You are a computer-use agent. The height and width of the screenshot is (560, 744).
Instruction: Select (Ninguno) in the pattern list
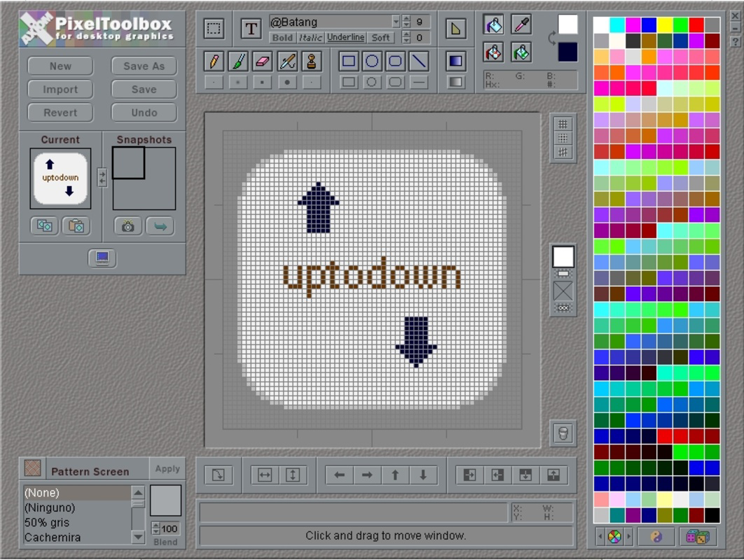coord(77,507)
